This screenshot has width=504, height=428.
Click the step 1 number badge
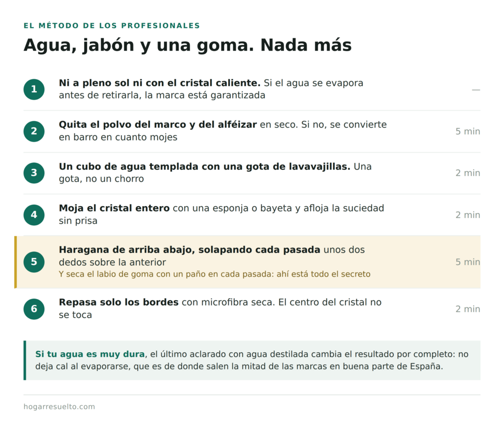(34, 90)
